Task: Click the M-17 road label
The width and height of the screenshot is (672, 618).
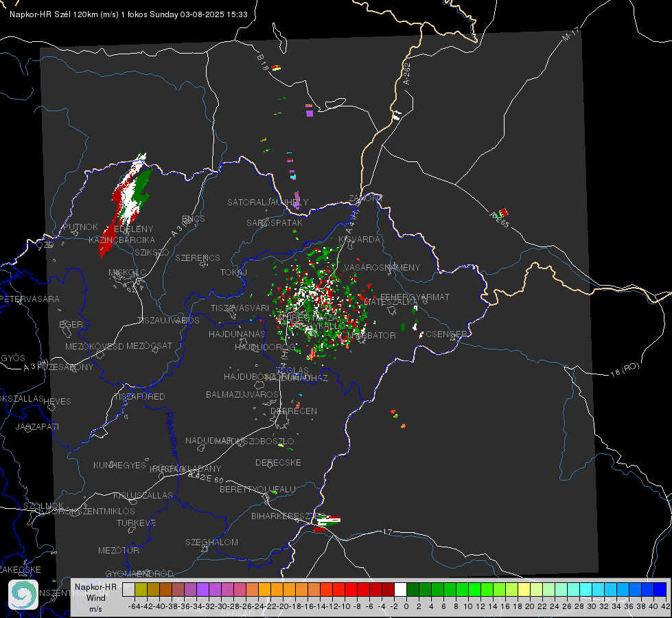Action: 570,34
